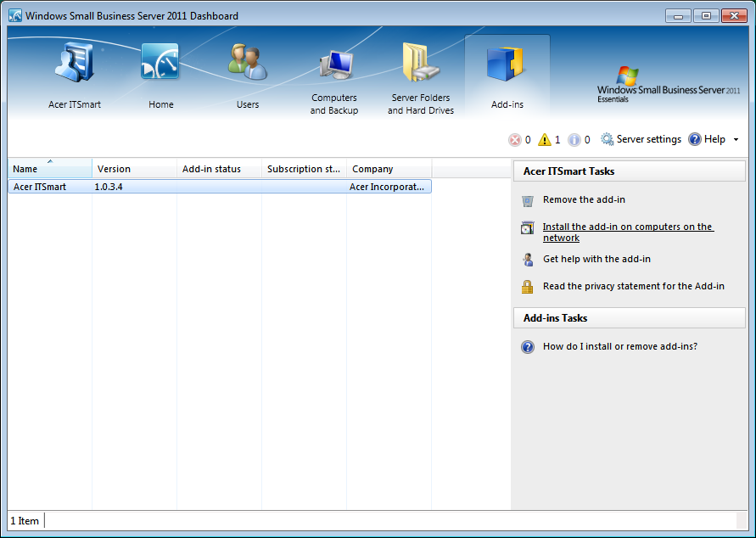
Task: Click the yellow warning alerts icon
Action: (545, 140)
